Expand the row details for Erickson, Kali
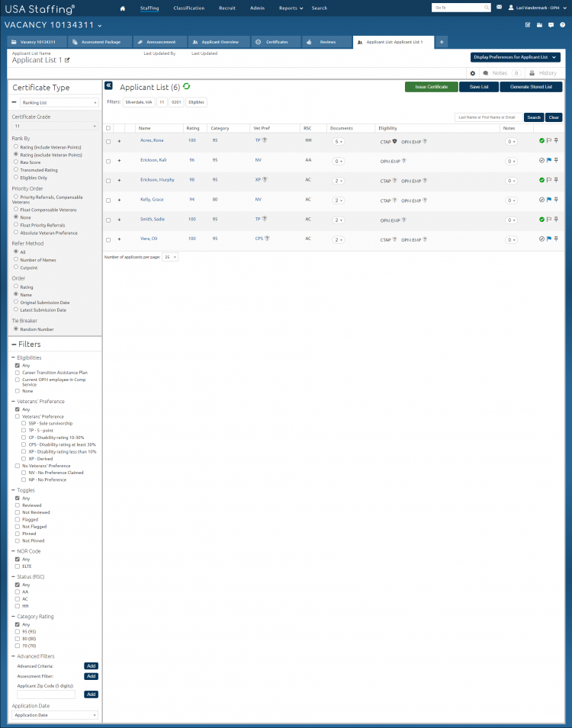This screenshot has height=728, width=572. point(119,161)
